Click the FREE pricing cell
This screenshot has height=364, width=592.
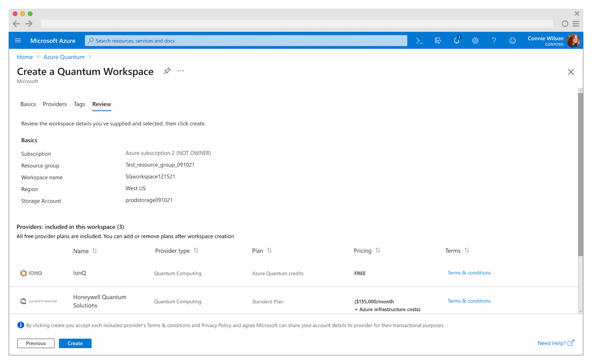pyautogui.click(x=360, y=273)
